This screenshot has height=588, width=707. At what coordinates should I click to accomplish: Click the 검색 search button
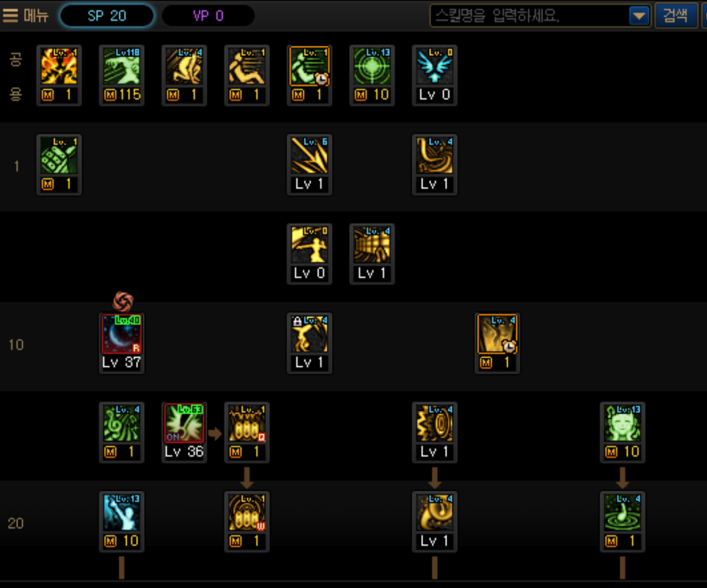[x=675, y=16]
